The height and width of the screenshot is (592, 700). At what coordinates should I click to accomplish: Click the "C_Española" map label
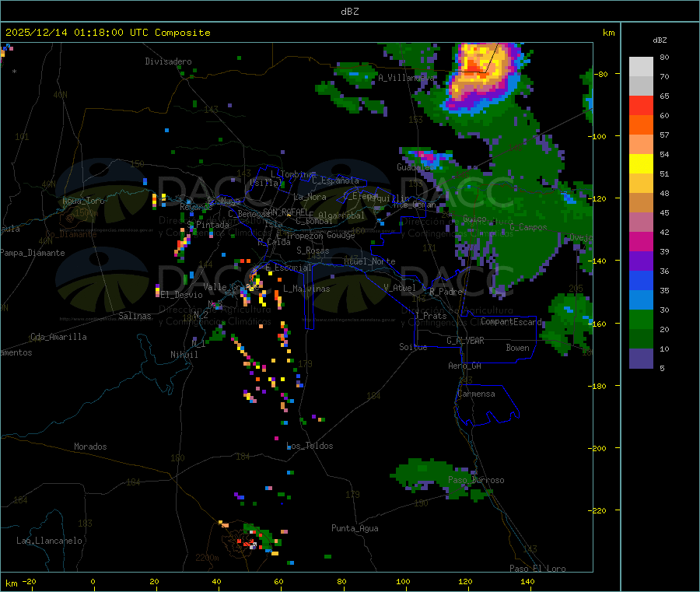(335, 180)
